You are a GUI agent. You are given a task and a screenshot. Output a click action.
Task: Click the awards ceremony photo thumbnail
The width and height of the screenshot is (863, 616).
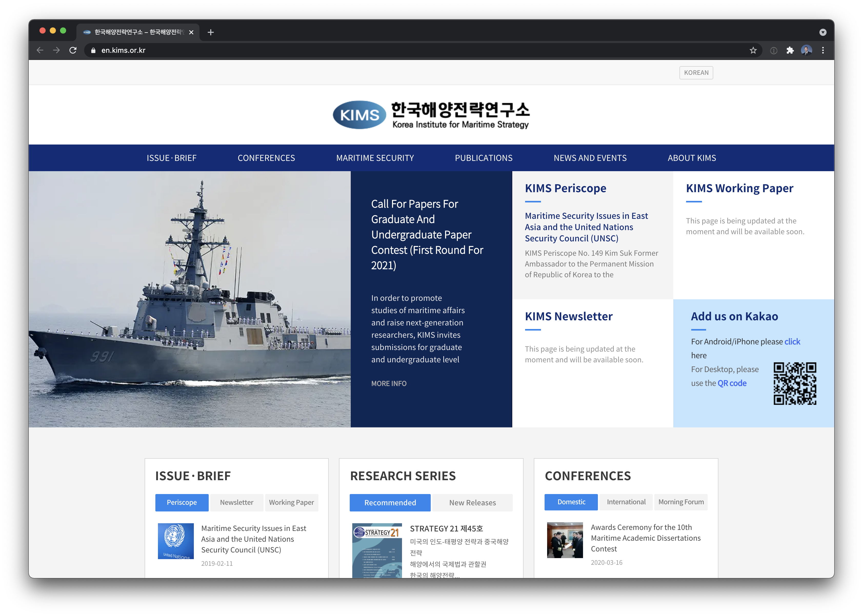[x=565, y=540]
